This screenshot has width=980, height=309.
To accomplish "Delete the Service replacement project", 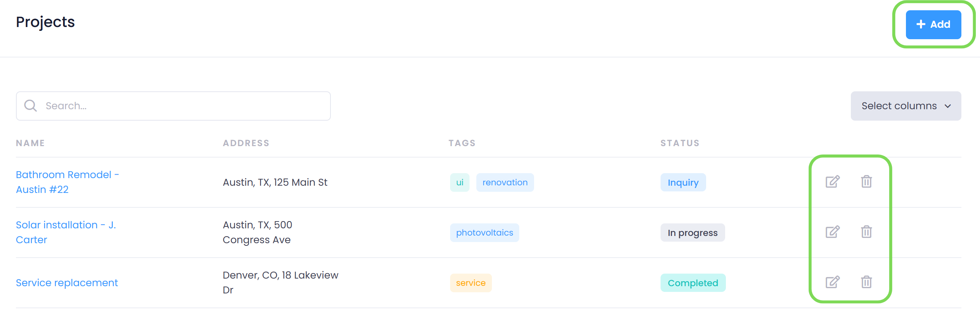I will click(866, 282).
